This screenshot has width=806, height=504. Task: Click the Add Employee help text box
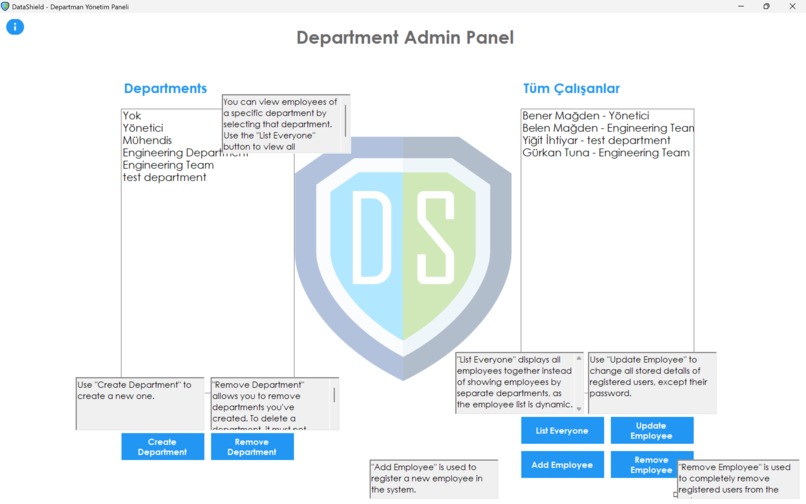[x=434, y=479]
